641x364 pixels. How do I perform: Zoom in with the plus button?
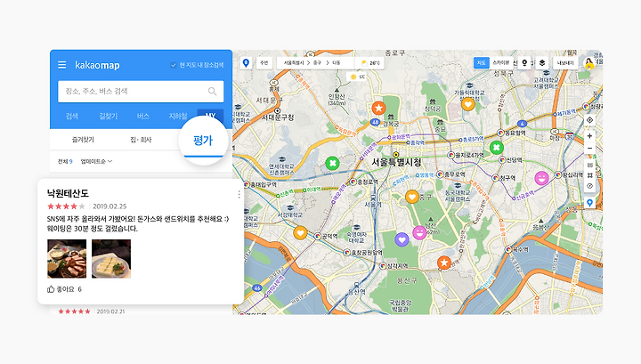point(589,135)
